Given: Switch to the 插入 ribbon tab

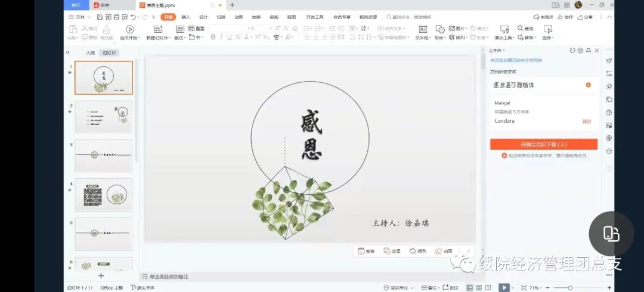Looking at the screenshot, I should click(x=186, y=17).
